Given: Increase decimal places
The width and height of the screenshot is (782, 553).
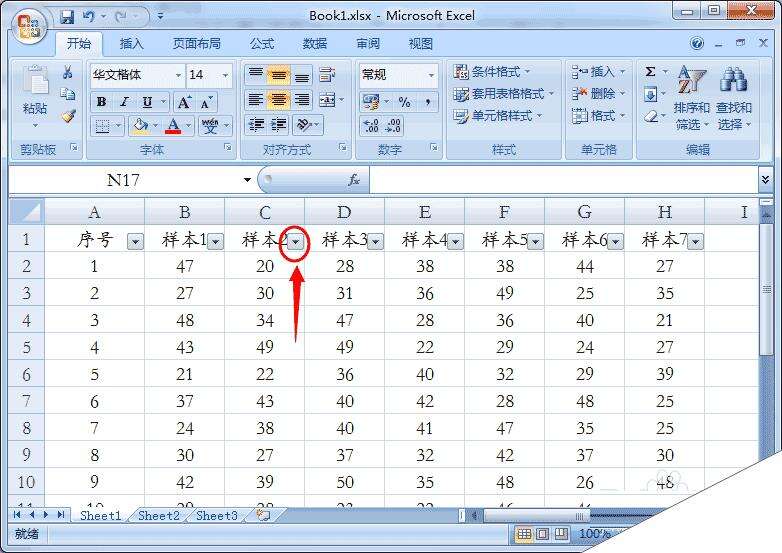Looking at the screenshot, I should 371,126.
